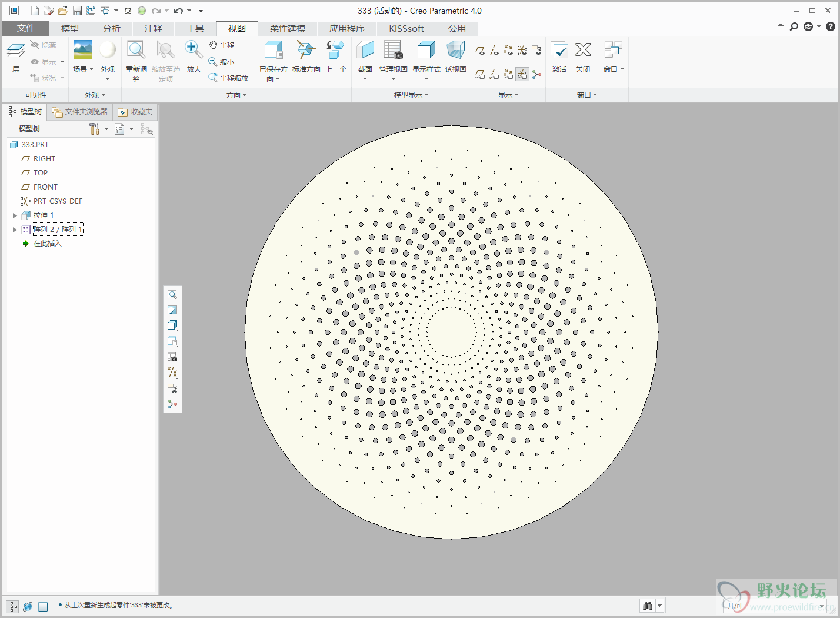Toggle coordinate system display eye icon in ribbon

[522, 51]
